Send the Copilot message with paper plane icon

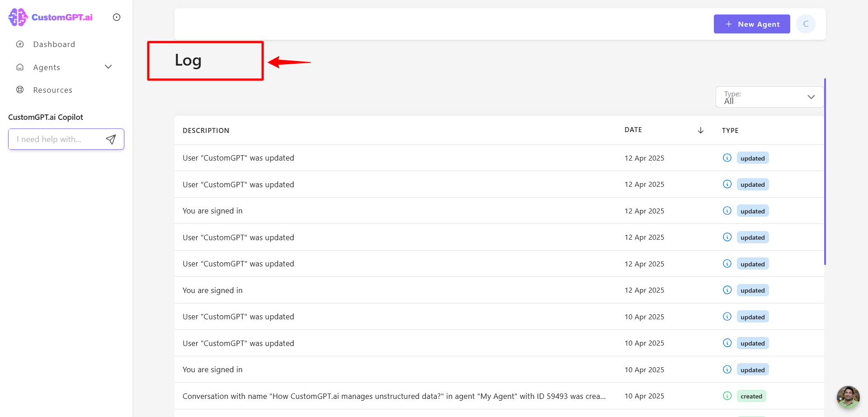tap(111, 139)
